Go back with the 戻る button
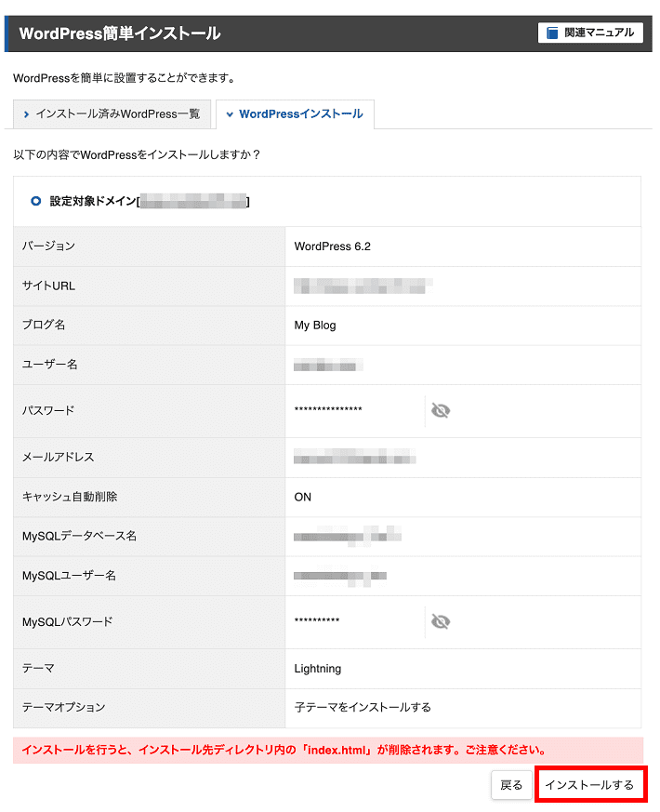This screenshot has width=660, height=812. [x=511, y=784]
